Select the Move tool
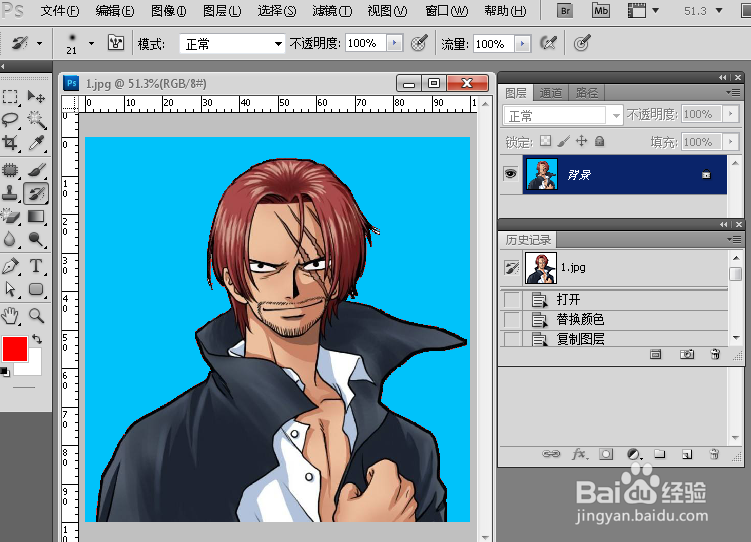The image size is (751, 542). [36, 96]
